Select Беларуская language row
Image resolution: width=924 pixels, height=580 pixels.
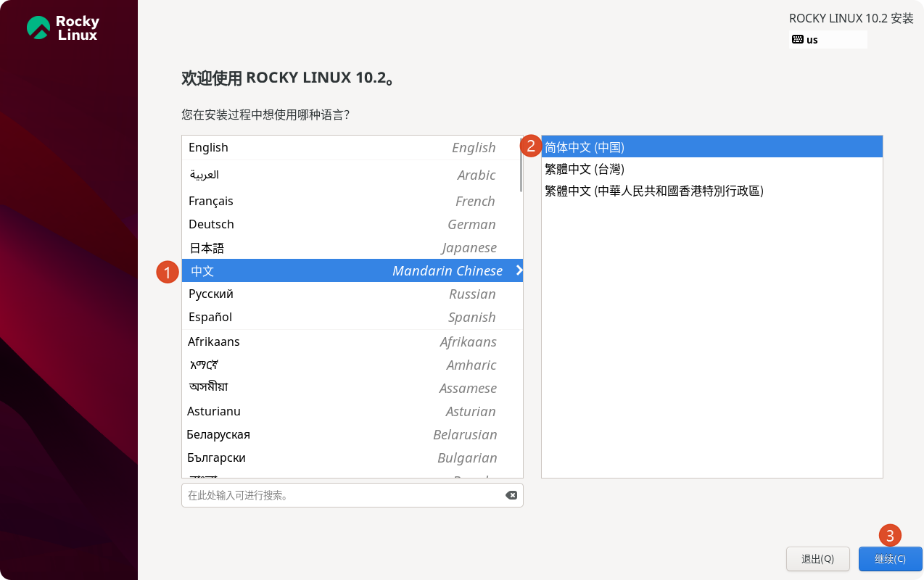(x=352, y=434)
